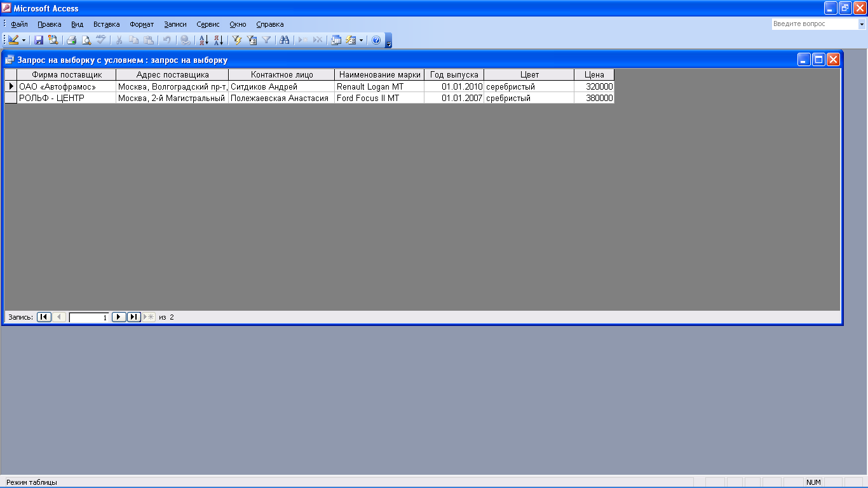The image size is (868, 488).
Task: Select the 'Фирма поставщик' column header
Action: [67, 75]
